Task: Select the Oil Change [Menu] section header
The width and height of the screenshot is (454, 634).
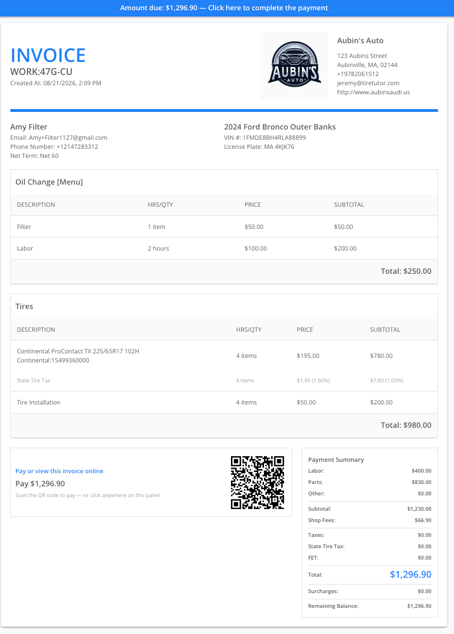Action: pos(49,182)
